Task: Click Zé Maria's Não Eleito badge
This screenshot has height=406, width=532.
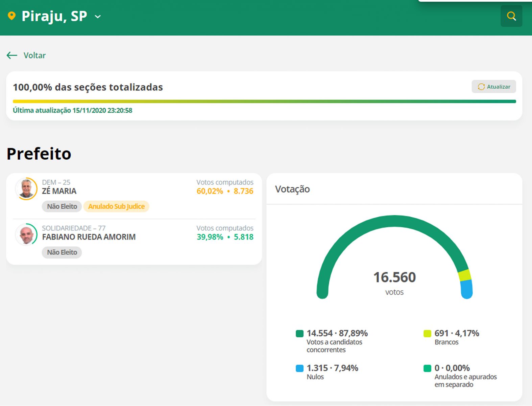Action: [62, 206]
